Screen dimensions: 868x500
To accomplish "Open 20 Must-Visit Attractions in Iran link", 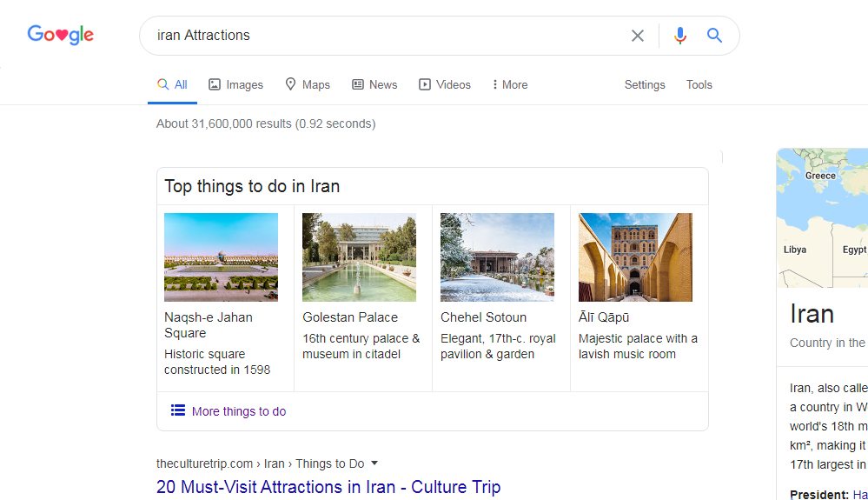I will point(328,486).
